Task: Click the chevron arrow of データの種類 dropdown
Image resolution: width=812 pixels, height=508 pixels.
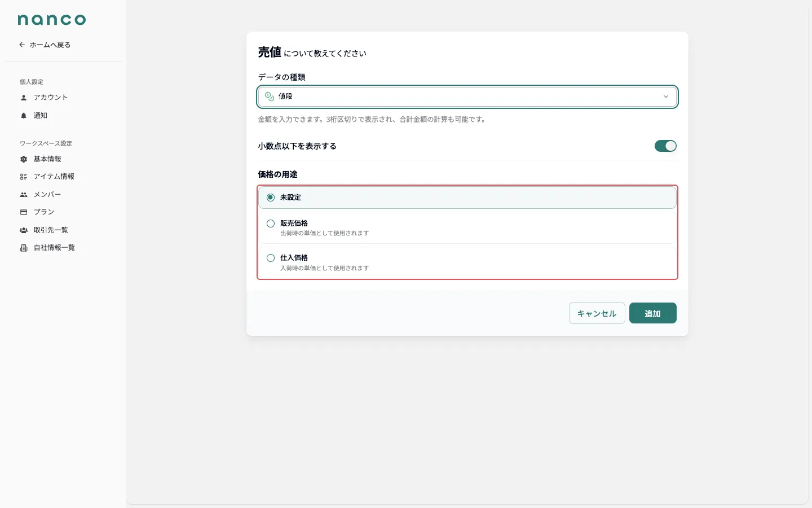Action: click(666, 97)
